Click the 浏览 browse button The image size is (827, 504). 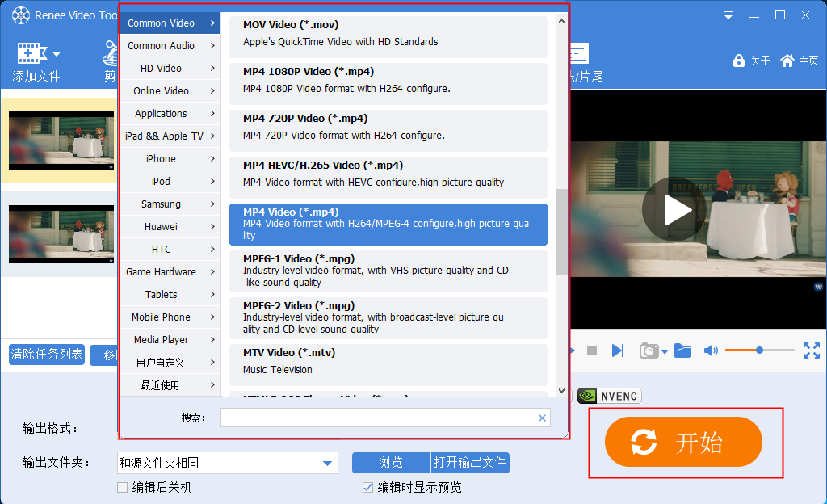coord(391,463)
